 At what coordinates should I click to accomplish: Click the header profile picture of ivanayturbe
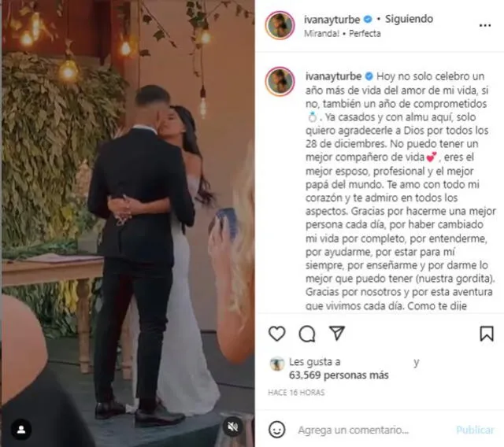click(280, 25)
